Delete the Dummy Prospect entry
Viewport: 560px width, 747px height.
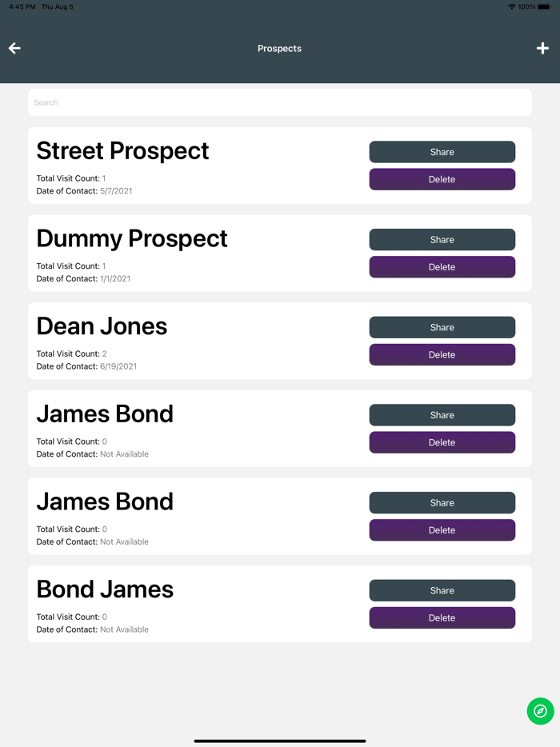(442, 267)
